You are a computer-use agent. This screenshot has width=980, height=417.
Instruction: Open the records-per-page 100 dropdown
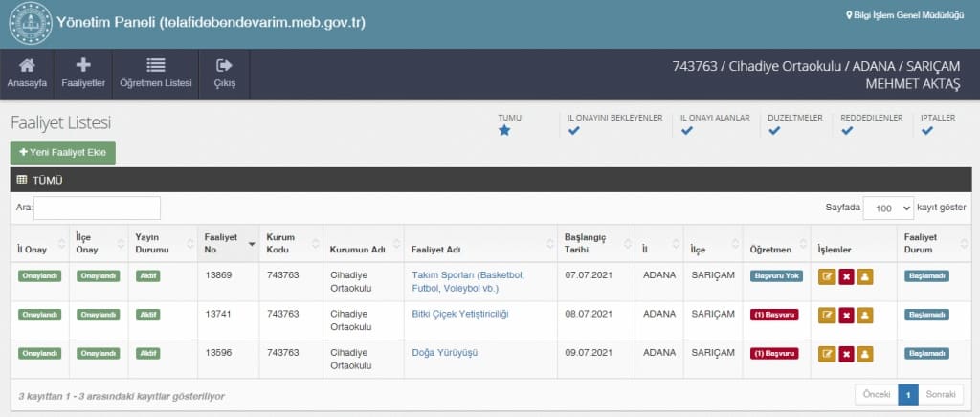point(887,208)
